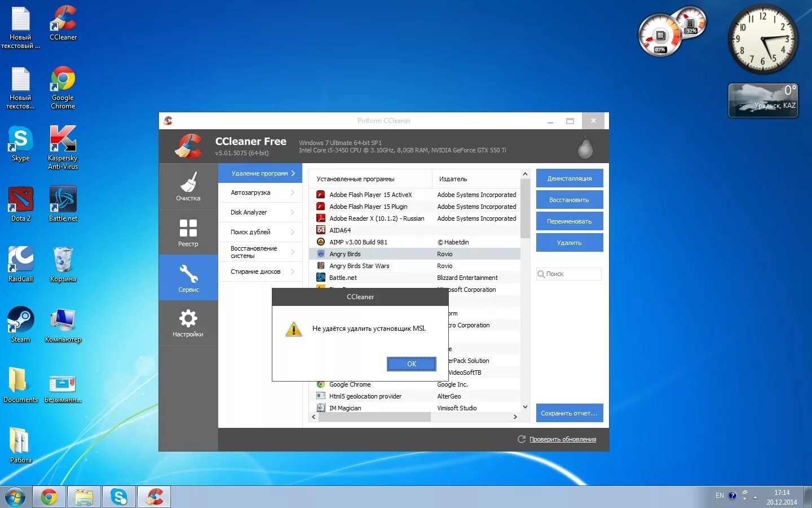Click the Angry Birds Star Wars icon
The image size is (812, 508).
[x=321, y=266]
